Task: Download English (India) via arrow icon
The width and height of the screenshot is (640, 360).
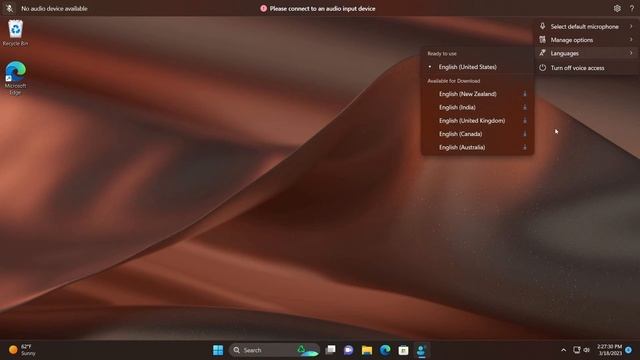Action: pyautogui.click(x=525, y=107)
